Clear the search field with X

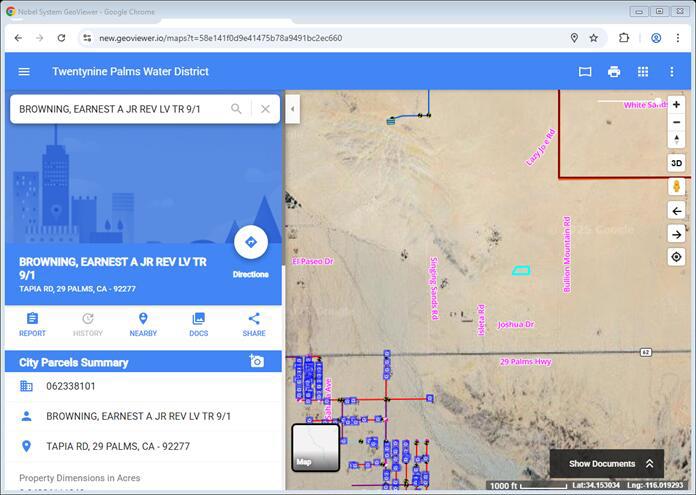pos(265,109)
